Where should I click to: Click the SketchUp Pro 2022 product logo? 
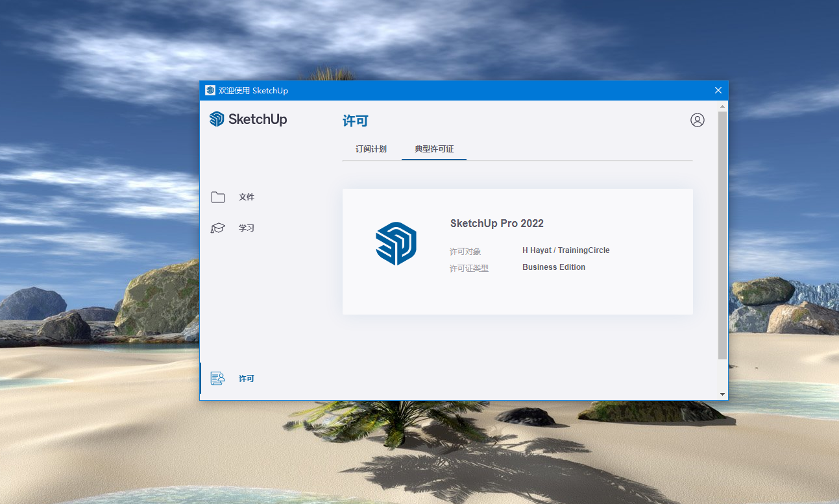click(x=396, y=243)
